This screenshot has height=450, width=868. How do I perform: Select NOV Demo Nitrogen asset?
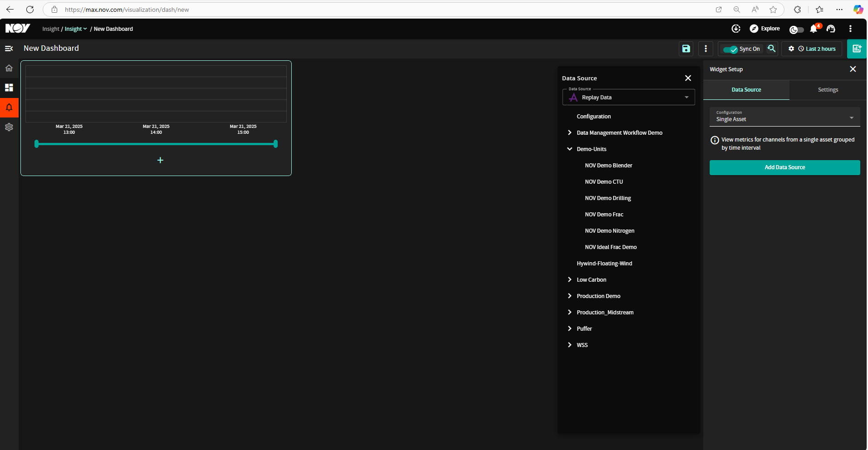tap(609, 230)
